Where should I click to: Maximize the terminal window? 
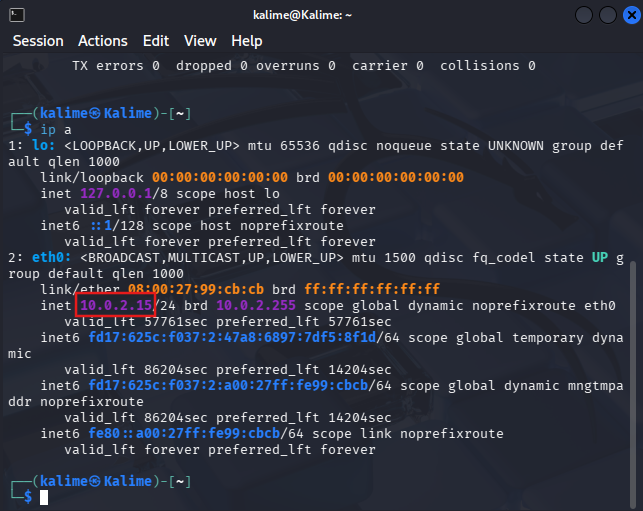tap(606, 15)
